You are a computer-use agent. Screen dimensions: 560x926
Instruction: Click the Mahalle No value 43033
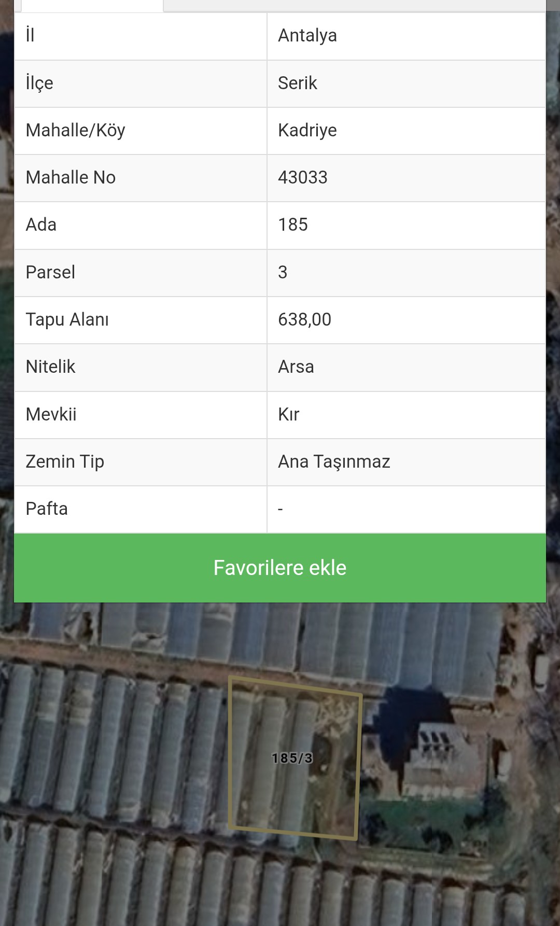pos(303,177)
